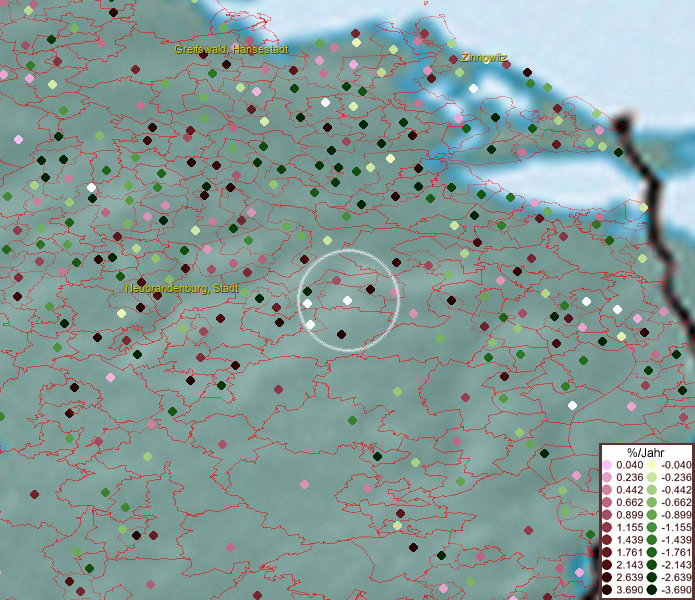Click the -0.442 light green legend swatch
Screen dimensions: 695x600
[x=651, y=490]
